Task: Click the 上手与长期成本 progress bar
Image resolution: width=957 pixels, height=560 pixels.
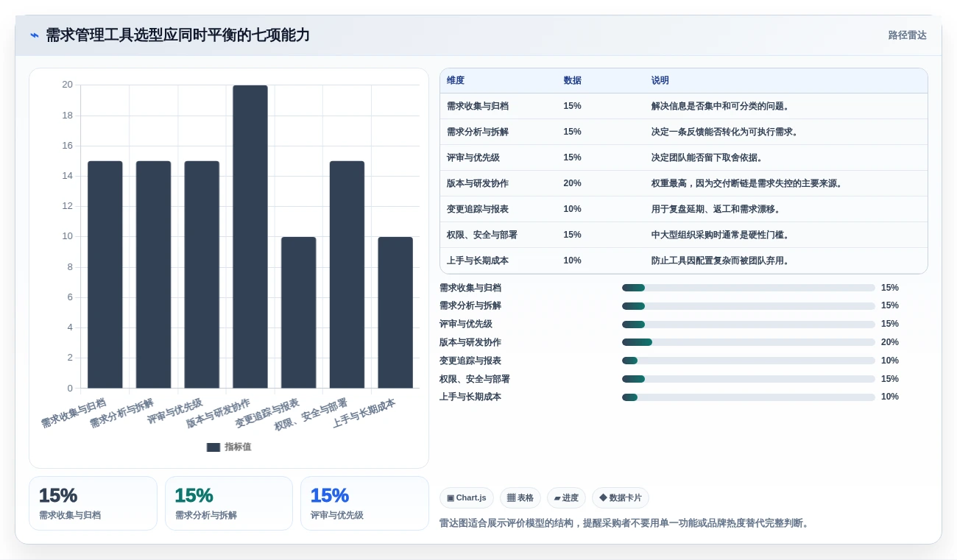Action: (x=749, y=397)
